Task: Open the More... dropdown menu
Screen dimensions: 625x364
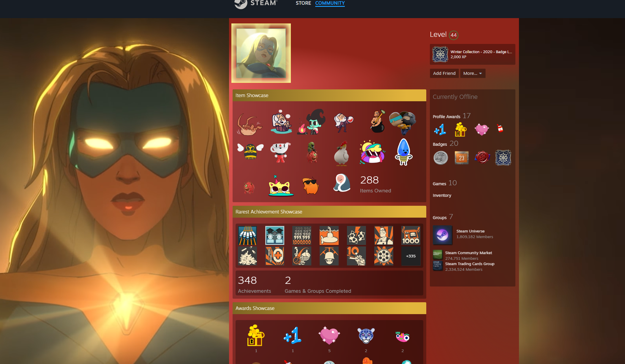Action: tap(473, 73)
